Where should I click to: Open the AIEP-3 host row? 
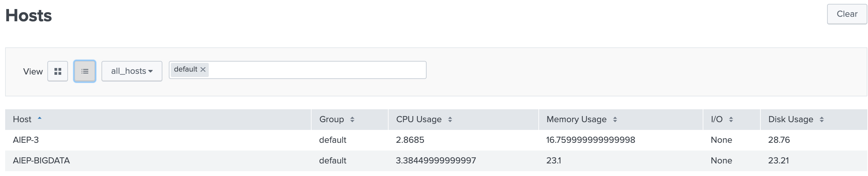25,140
